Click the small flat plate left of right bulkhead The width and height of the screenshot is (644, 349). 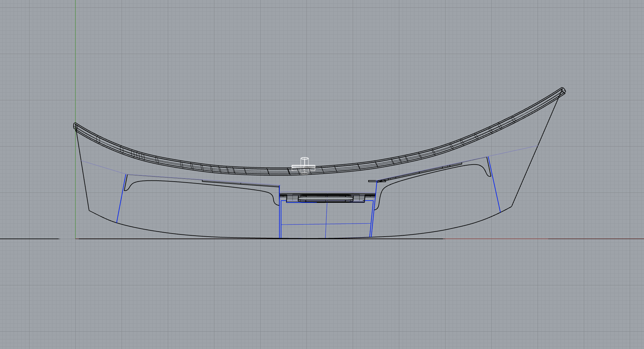click(372, 181)
